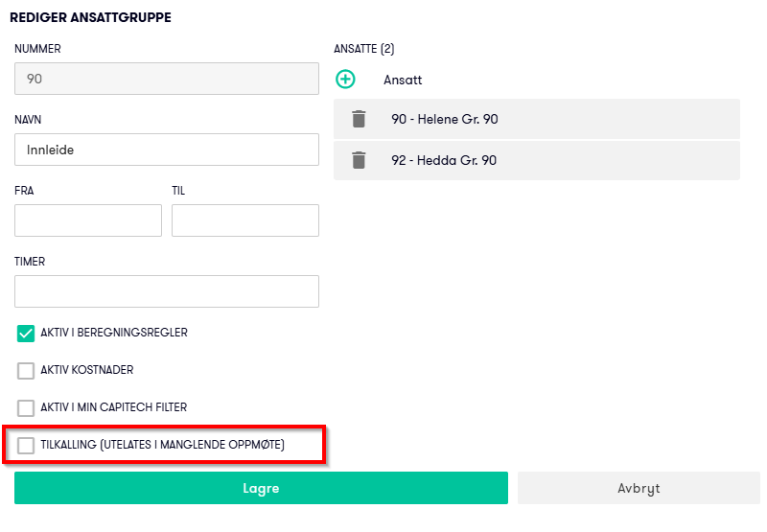
Task: Tick Aktiv i Min Capitech filter checkbox
Action: (26, 407)
